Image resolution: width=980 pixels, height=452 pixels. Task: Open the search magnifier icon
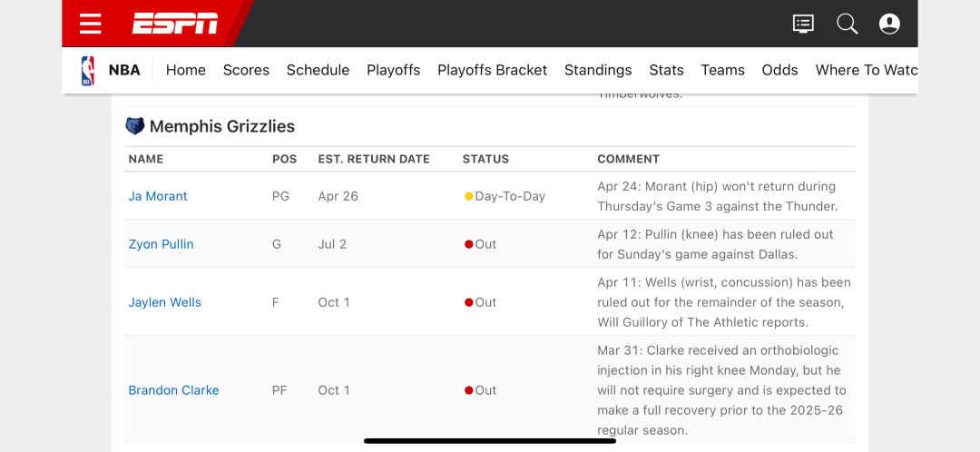(x=847, y=24)
